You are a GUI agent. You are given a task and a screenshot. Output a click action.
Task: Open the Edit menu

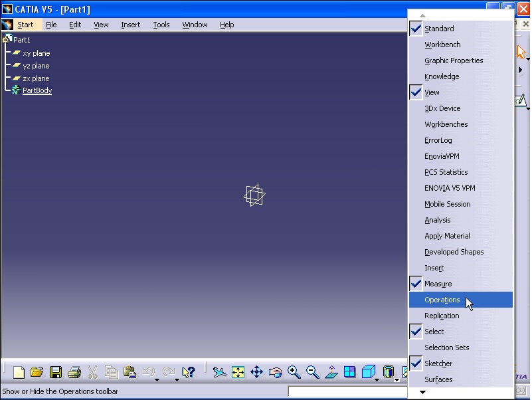pos(75,25)
